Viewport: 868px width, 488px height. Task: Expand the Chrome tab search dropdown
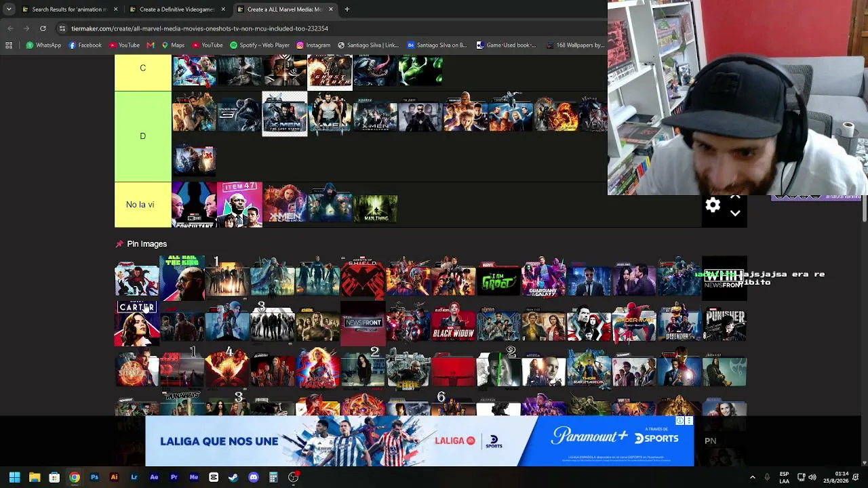(x=9, y=9)
